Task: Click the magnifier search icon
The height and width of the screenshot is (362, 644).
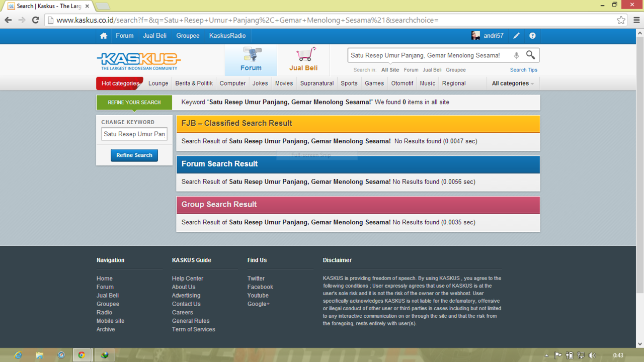Action: tap(531, 55)
